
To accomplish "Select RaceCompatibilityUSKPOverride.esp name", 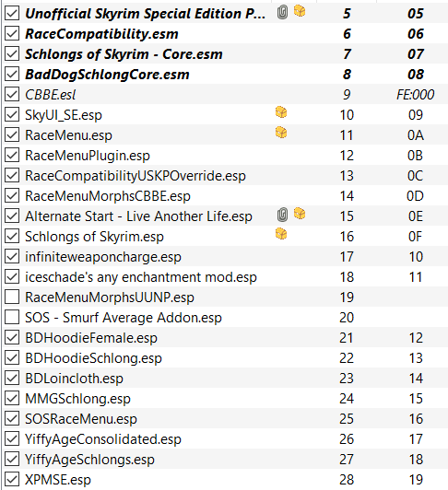I will pyautogui.click(x=136, y=176).
